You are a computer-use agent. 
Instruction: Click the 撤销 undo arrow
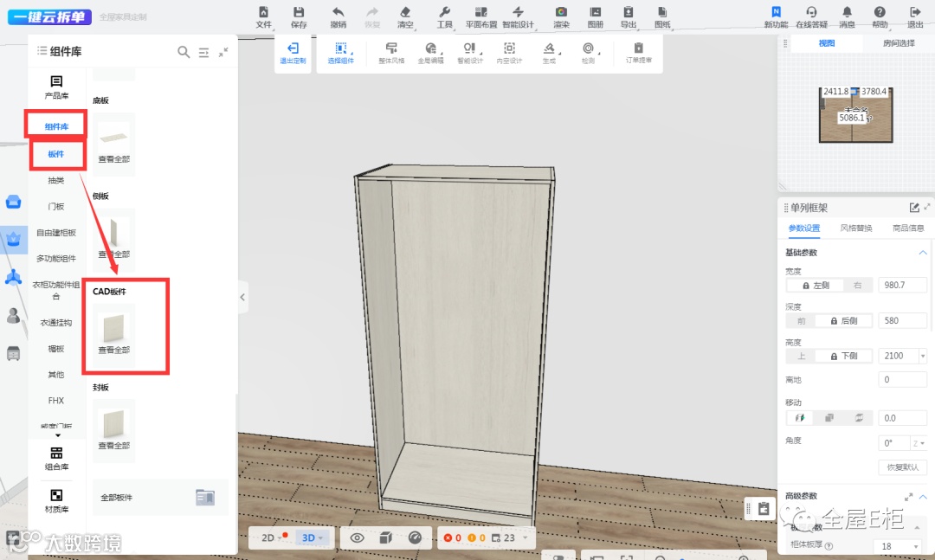click(339, 16)
